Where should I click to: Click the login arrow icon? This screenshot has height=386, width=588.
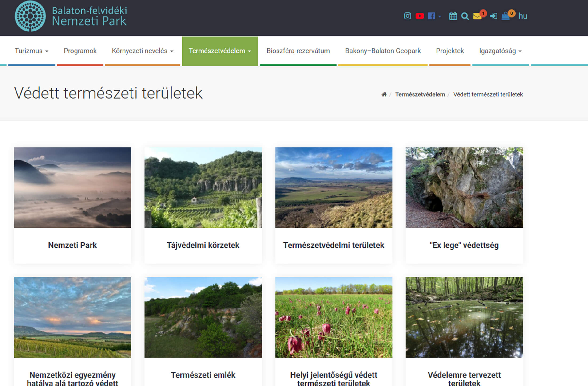click(493, 16)
